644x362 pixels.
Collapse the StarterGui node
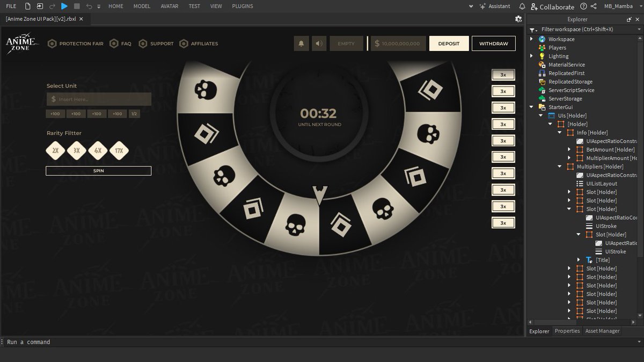532,107
